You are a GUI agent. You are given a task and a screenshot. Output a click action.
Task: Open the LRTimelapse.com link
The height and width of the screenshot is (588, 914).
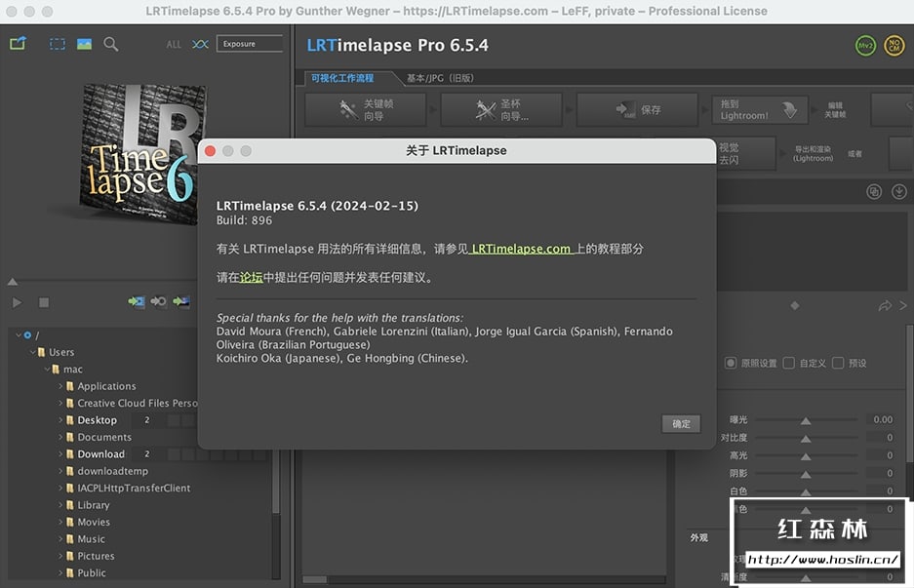point(521,249)
